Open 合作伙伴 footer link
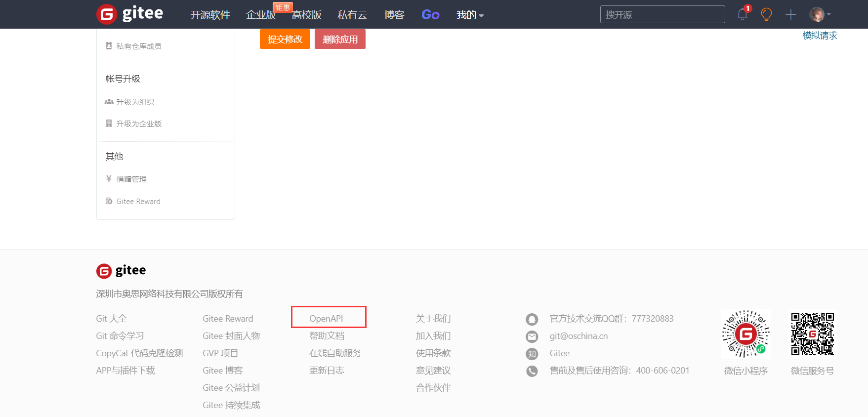This screenshot has width=868, height=417. click(433, 388)
